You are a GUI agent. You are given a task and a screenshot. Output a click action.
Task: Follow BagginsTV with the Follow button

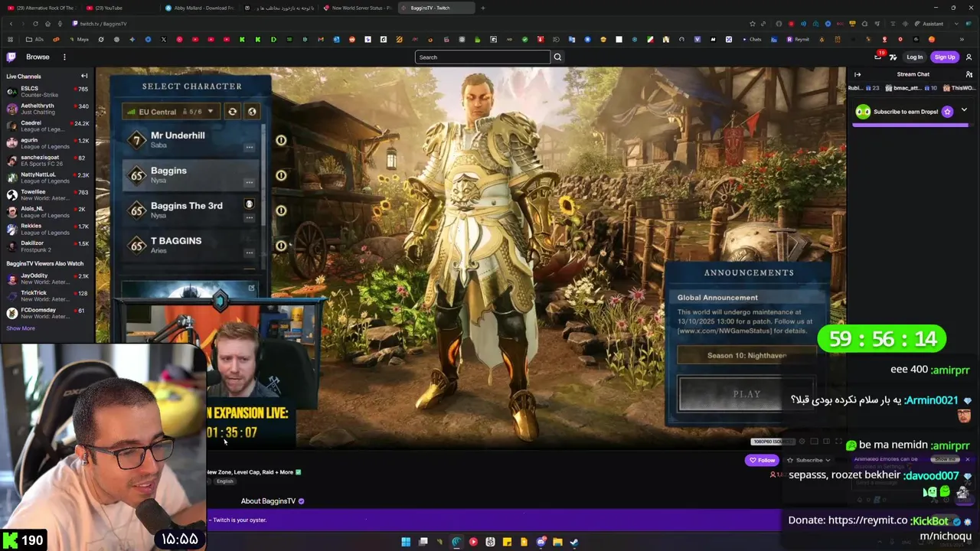coord(762,460)
